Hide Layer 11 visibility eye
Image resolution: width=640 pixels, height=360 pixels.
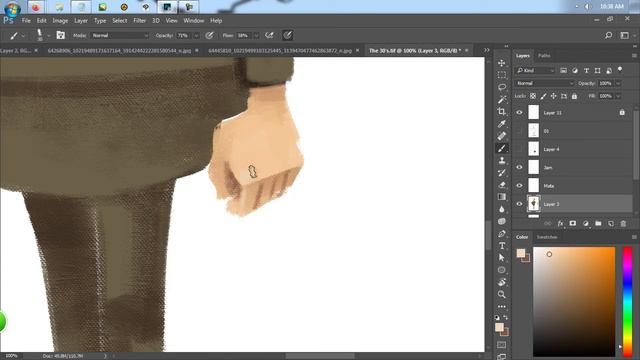coord(519,113)
